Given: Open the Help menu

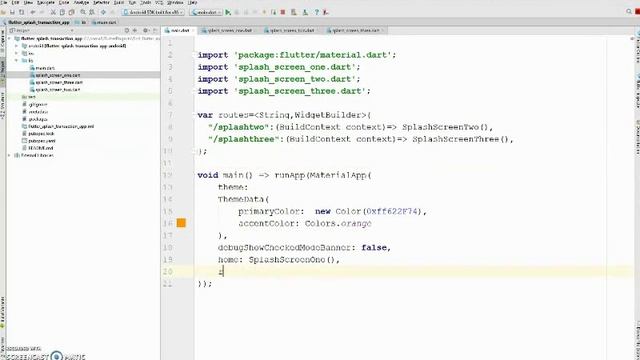Looking at the screenshot, I should (x=192, y=2).
